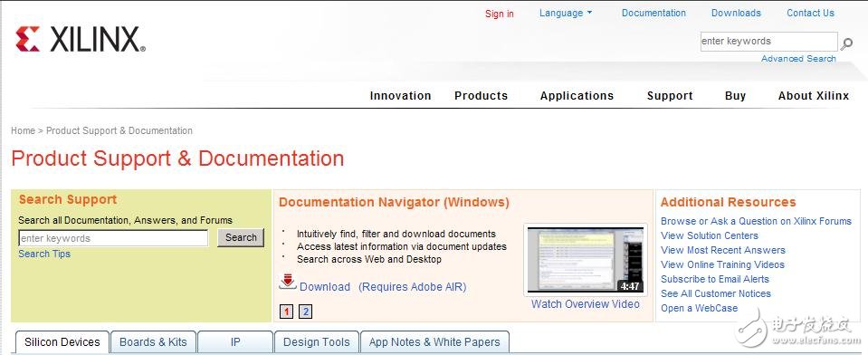868x355 pixels.
Task: Open the Advanced Search link
Action: [798, 58]
